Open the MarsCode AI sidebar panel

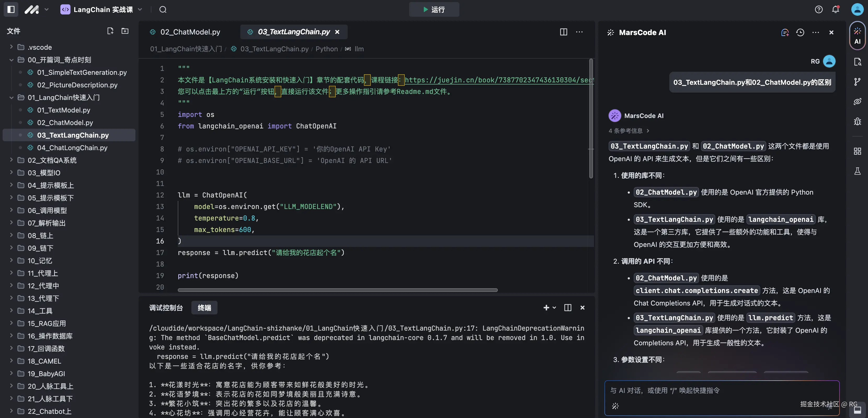(x=858, y=35)
